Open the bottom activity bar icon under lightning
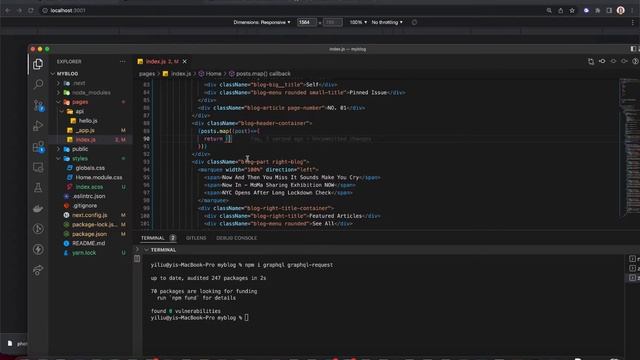 click(38, 270)
